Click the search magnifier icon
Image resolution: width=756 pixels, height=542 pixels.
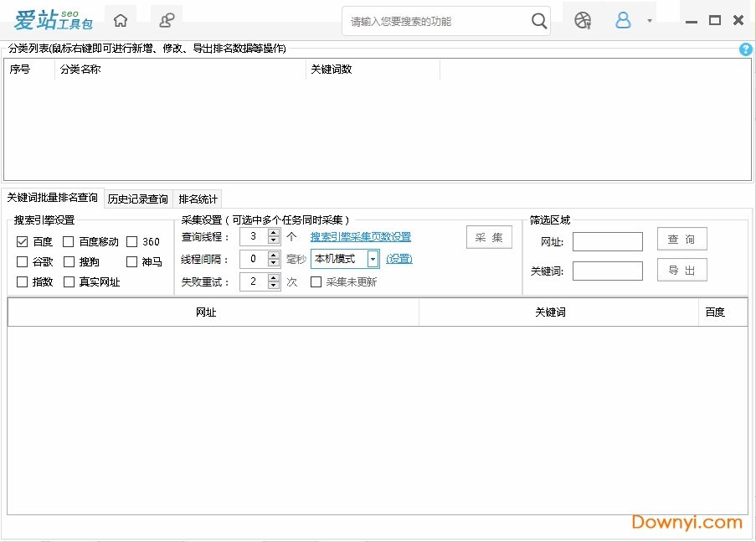540,21
